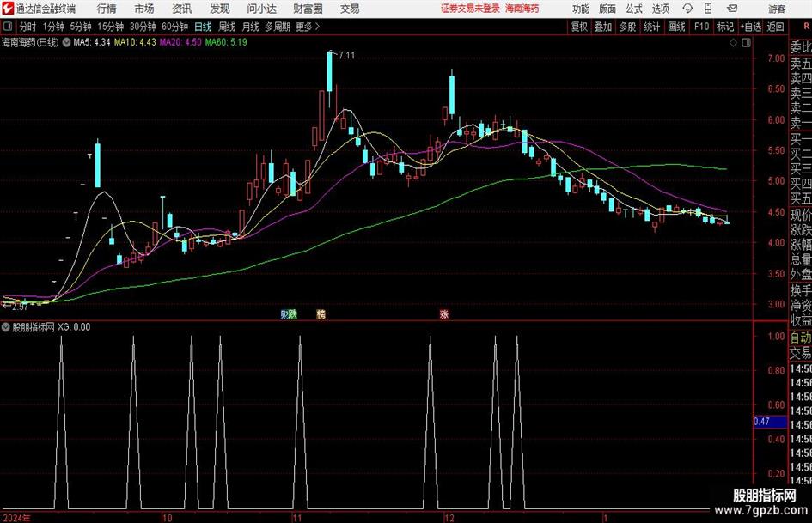Click the 跌 event marker on chart
Screen dimensions: 812x523
pyautogui.click(x=293, y=313)
